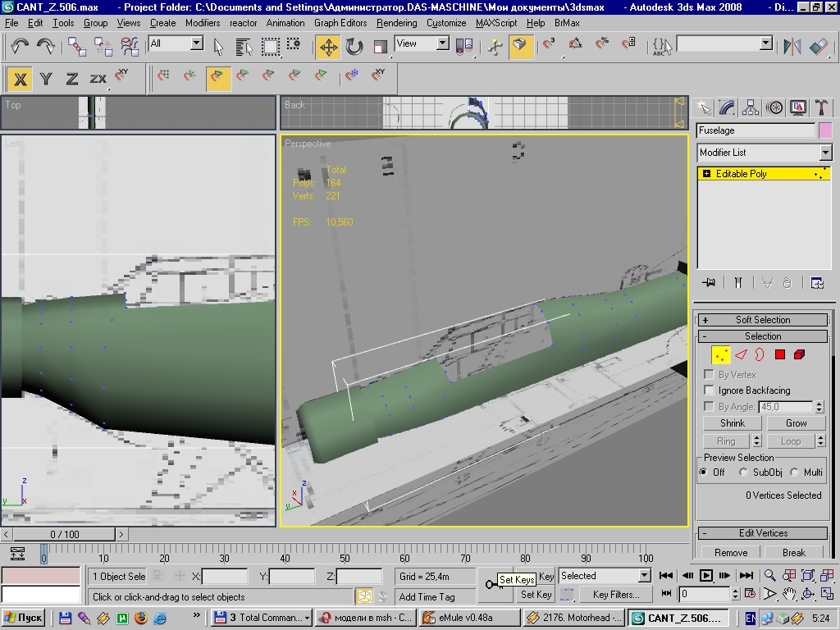
Task: Click the pink Fuselage object color swatch
Action: click(825, 130)
